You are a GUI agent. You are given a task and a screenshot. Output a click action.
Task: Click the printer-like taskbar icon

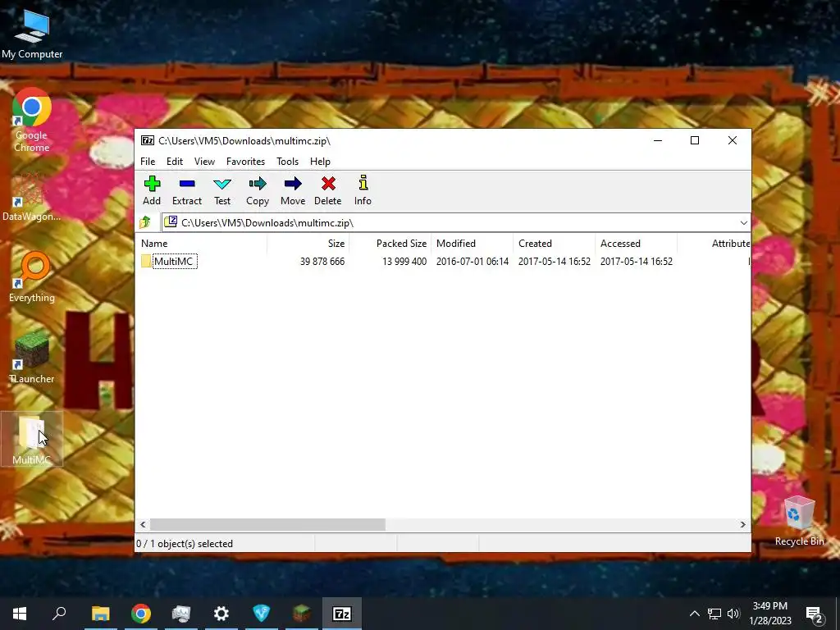[181, 614]
